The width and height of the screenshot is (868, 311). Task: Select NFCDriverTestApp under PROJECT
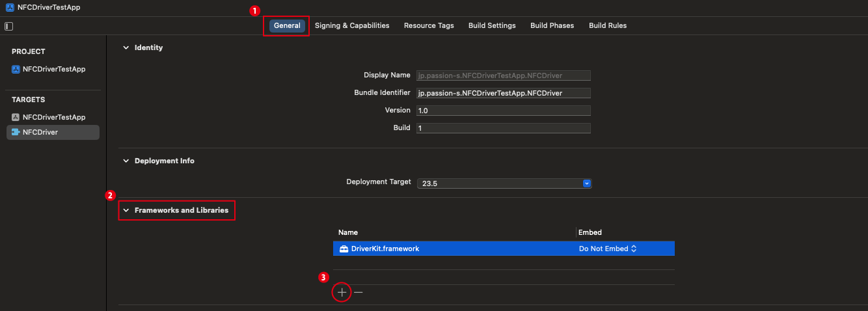pyautogui.click(x=53, y=69)
